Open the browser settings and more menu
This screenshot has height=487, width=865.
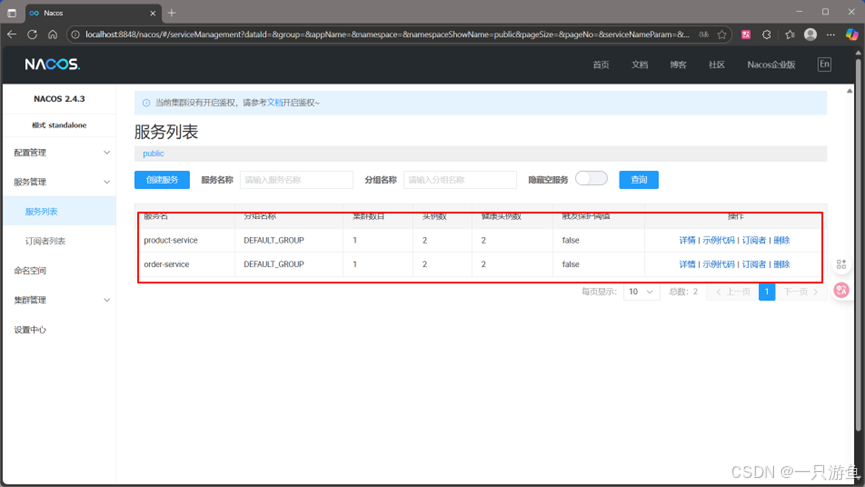point(831,34)
